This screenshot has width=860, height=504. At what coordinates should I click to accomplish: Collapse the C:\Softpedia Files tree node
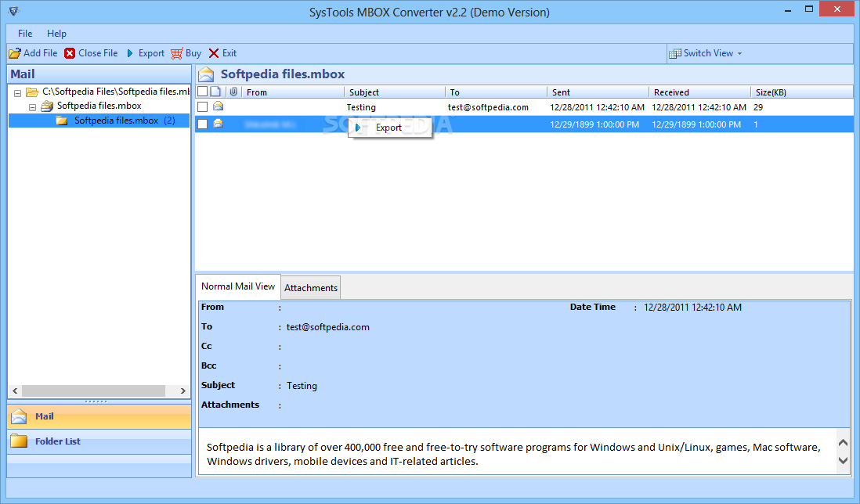(17, 93)
